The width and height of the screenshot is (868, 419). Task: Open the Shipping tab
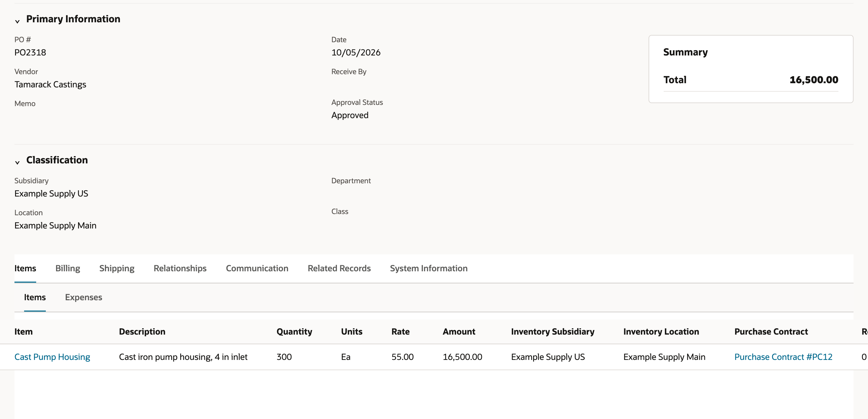coord(117,268)
